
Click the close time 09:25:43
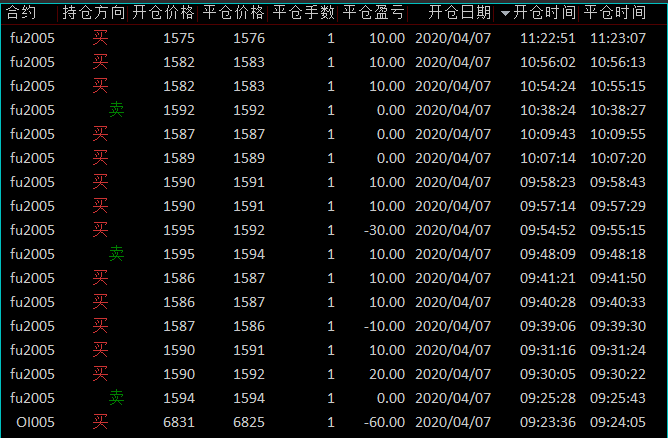618,398
